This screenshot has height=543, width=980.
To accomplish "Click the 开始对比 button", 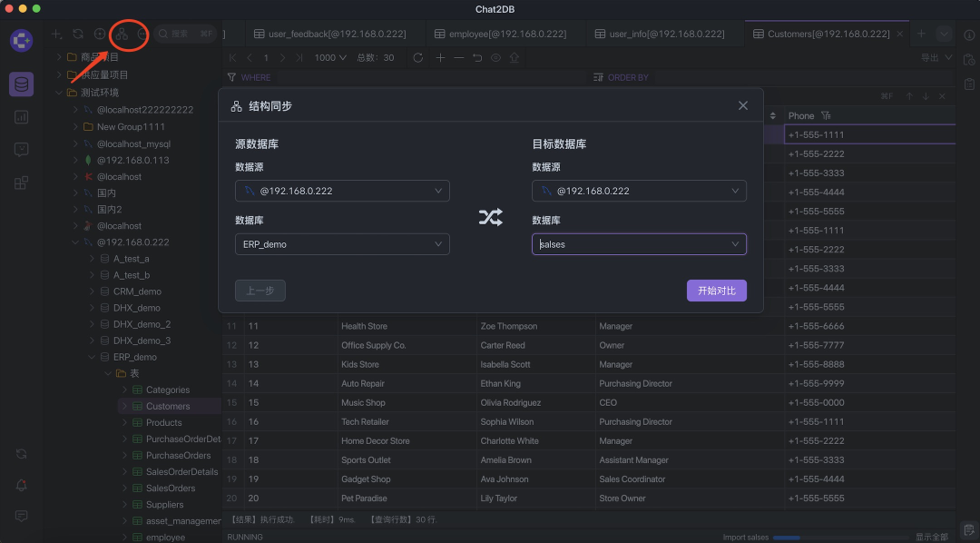I will [716, 291].
